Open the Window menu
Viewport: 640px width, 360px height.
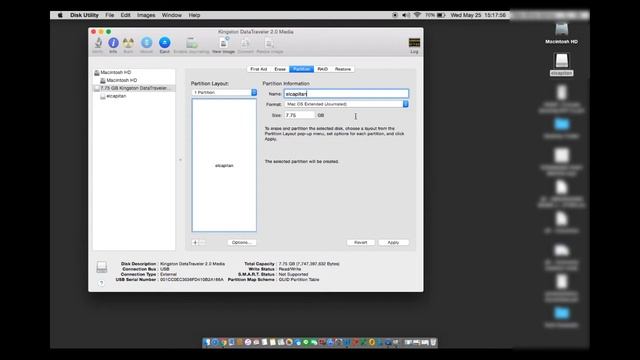(172, 15)
